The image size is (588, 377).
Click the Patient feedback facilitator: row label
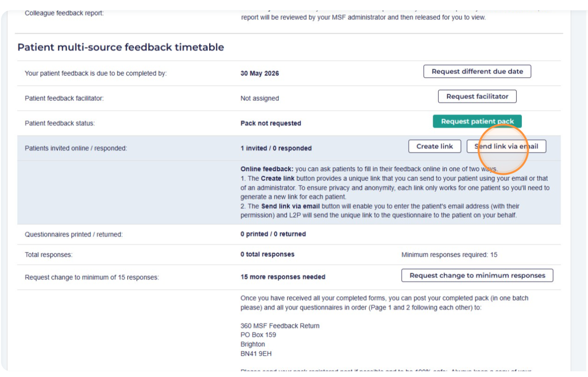pyautogui.click(x=64, y=99)
